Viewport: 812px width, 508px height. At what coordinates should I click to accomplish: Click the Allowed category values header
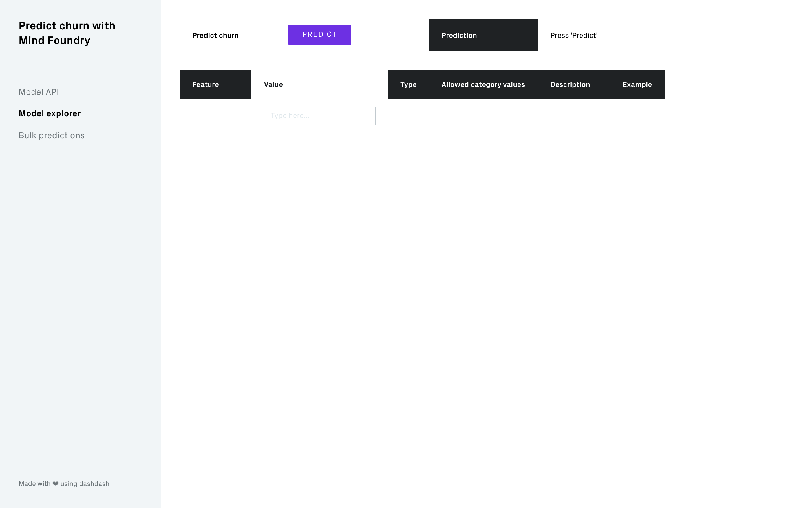click(483, 84)
